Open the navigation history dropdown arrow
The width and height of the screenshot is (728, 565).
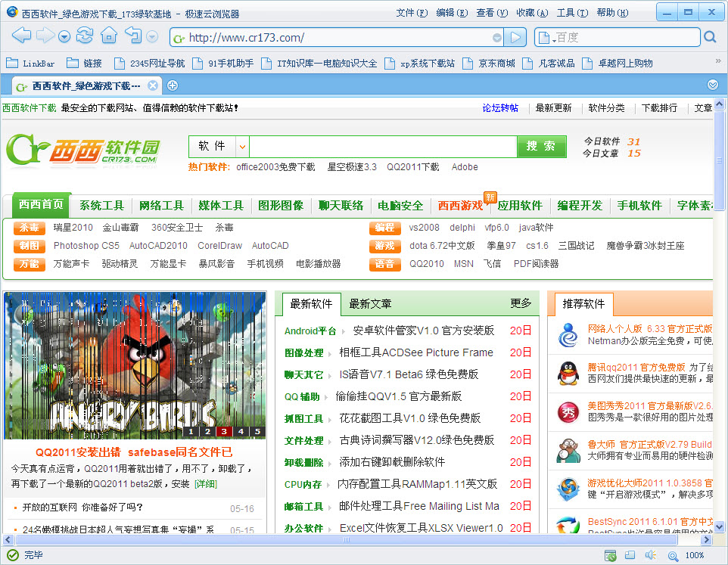click(64, 36)
